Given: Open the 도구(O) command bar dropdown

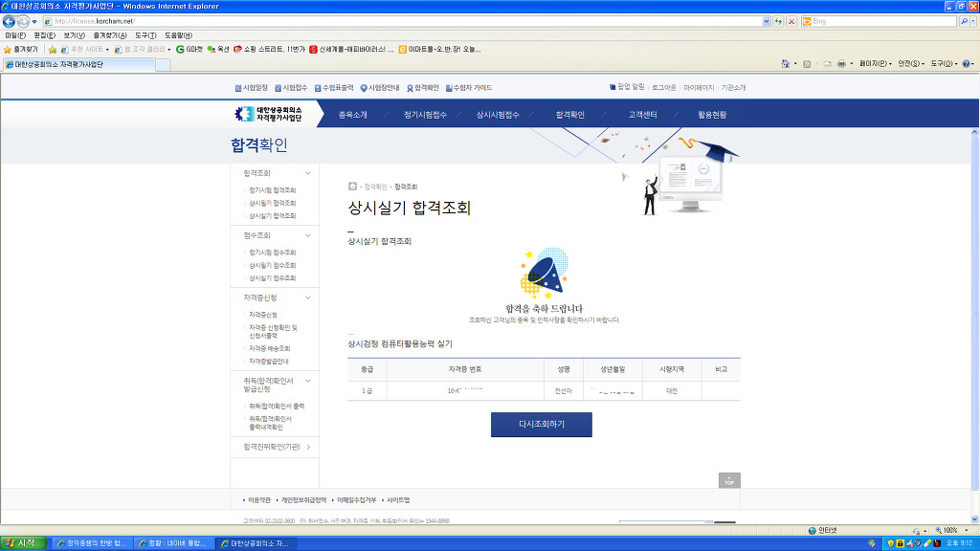Looking at the screenshot, I should point(944,64).
